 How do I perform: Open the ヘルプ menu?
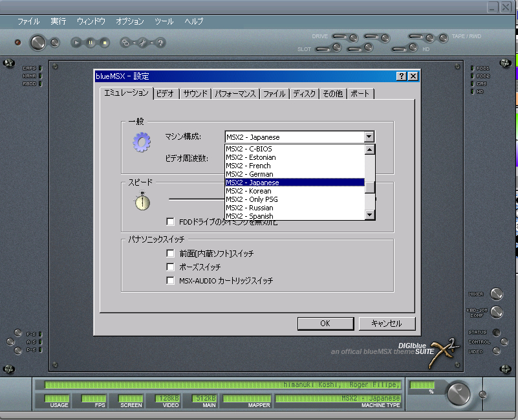click(x=194, y=21)
